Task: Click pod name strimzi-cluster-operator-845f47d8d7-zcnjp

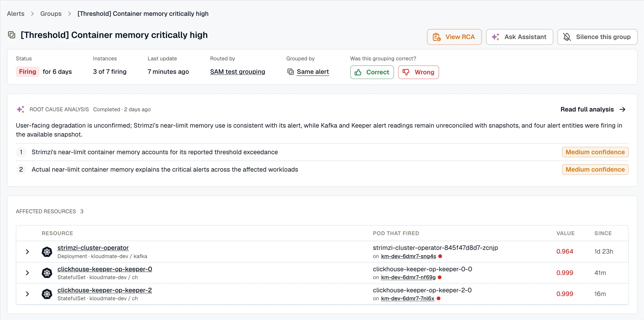Action: [x=435, y=248]
